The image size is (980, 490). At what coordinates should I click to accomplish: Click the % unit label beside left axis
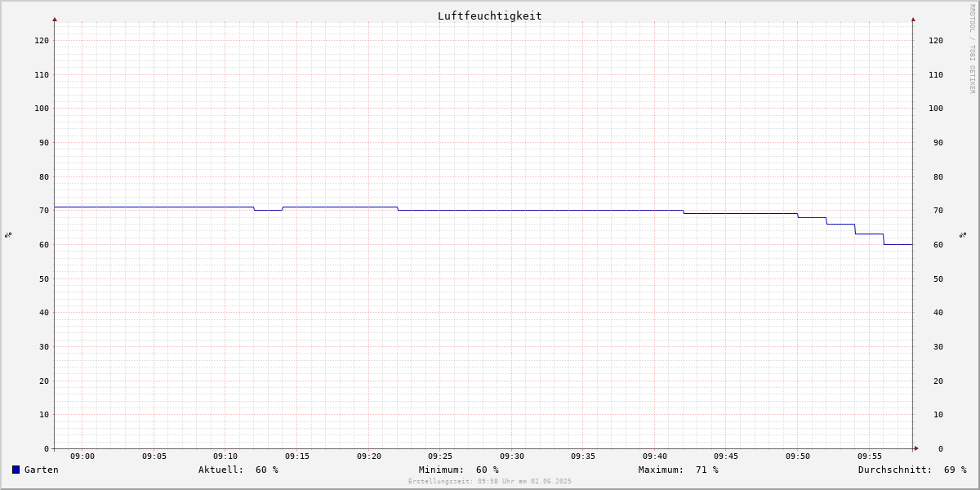tap(8, 234)
